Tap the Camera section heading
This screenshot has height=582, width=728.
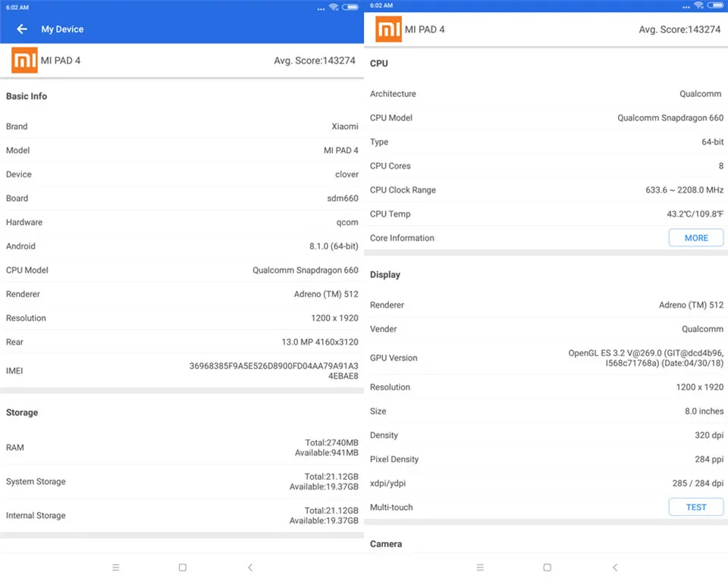386,544
